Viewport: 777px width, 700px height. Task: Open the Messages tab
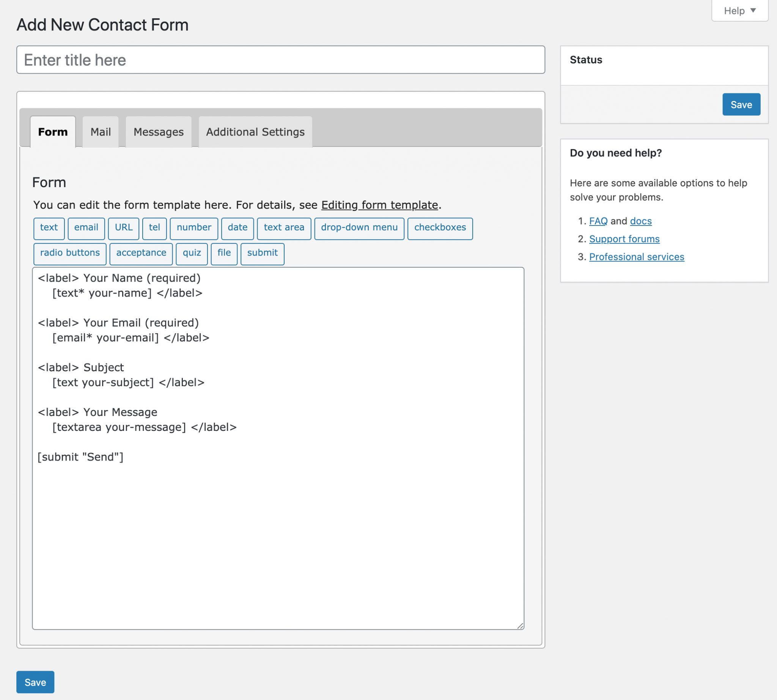pyautogui.click(x=159, y=132)
